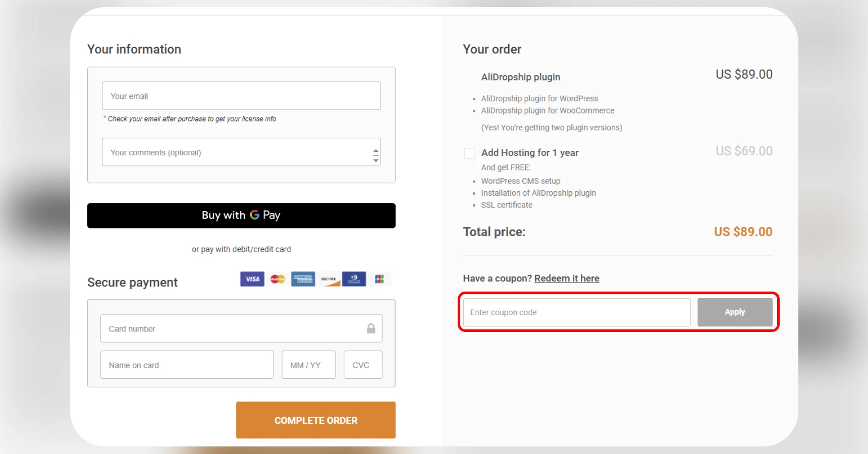Click the Buy with Google Pay button
The image size is (868, 454).
pyautogui.click(x=241, y=215)
